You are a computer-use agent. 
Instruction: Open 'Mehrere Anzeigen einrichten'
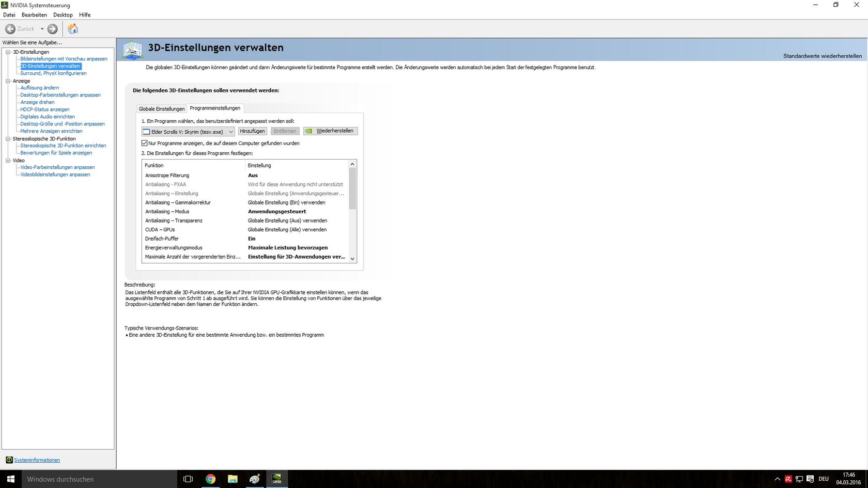pyautogui.click(x=52, y=131)
